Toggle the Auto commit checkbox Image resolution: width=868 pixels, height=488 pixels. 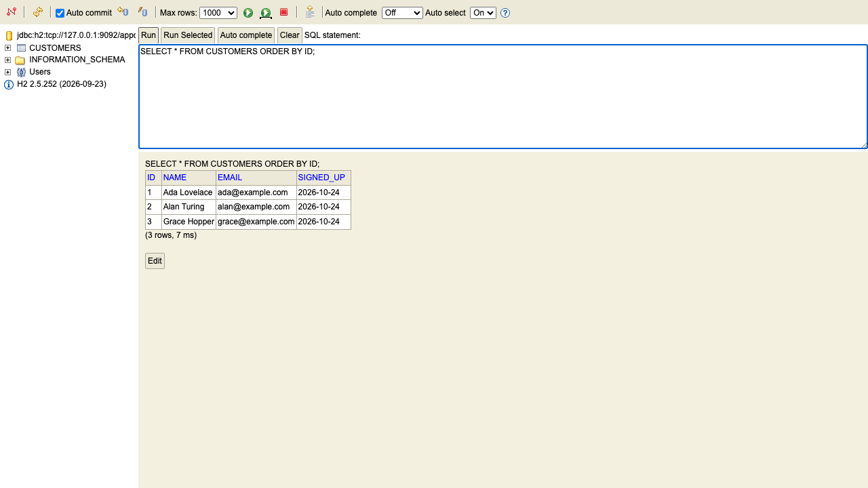(60, 13)
